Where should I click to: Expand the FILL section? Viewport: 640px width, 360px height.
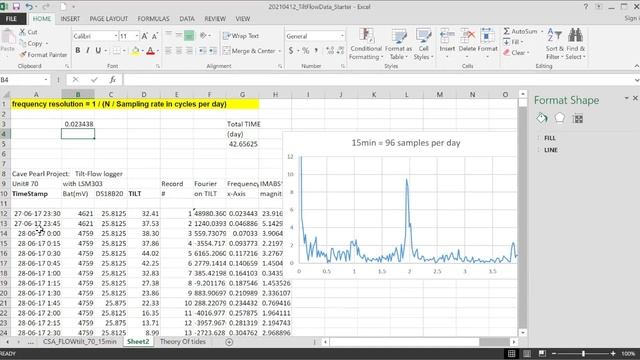coord(549,138)
